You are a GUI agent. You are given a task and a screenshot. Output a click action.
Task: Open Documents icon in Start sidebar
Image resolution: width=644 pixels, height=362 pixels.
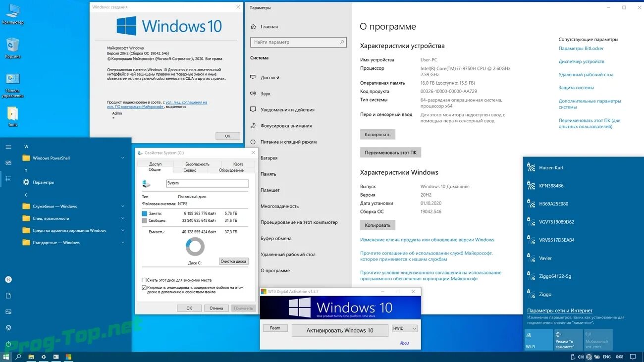[x=8, y=296]
